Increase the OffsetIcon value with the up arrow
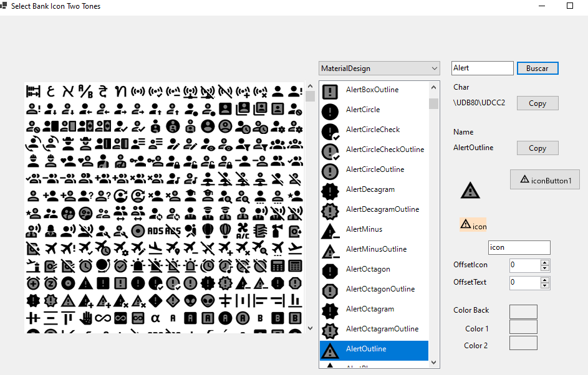The height and width of the screenshot is (375, 588). pos(543,262)
